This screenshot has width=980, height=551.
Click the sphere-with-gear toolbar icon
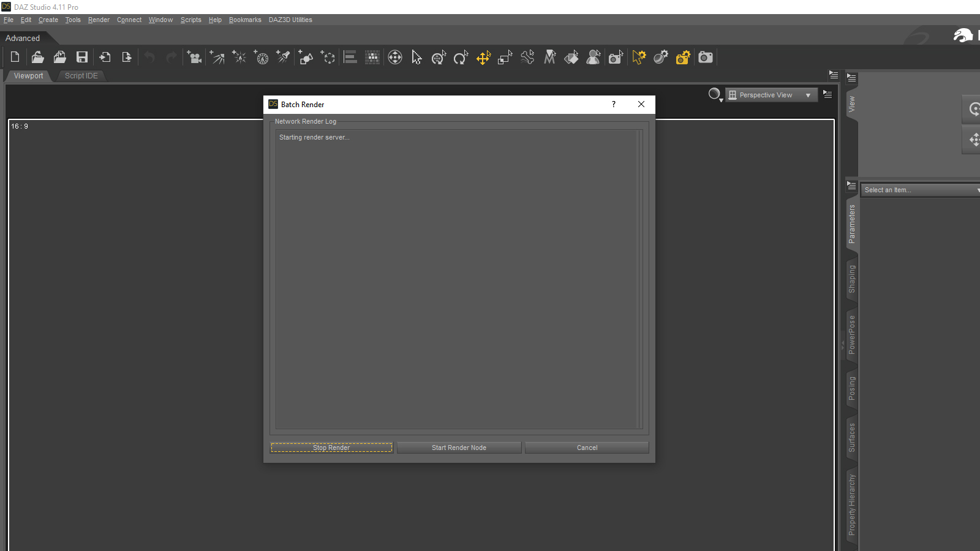[661, 58]
